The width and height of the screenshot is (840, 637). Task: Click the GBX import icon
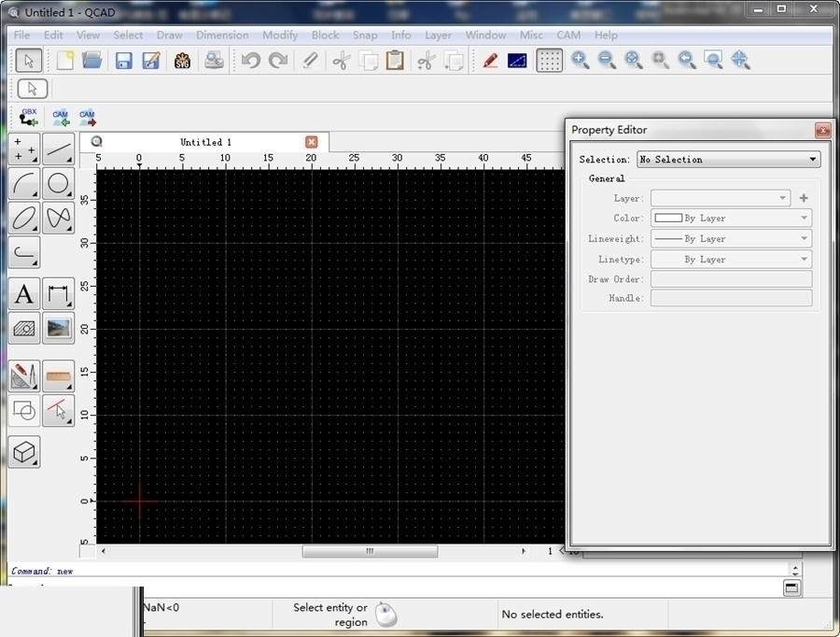(x=29, y=118)
